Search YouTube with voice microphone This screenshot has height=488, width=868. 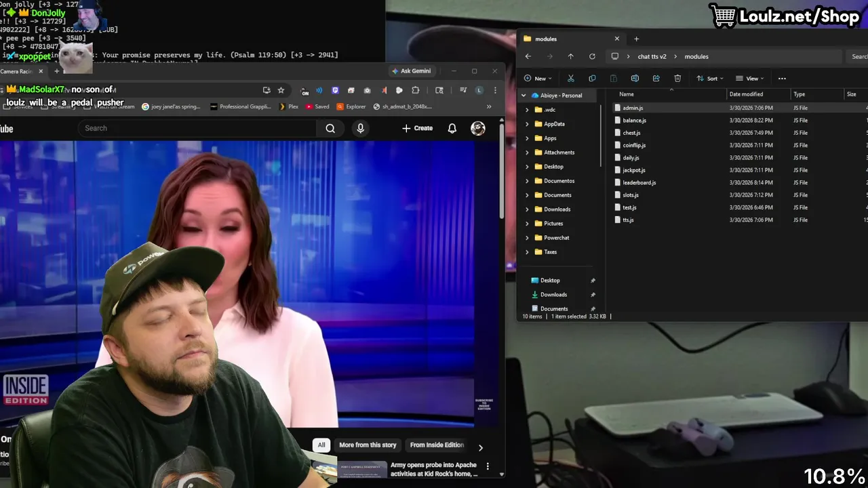click(x=361, y=128)
